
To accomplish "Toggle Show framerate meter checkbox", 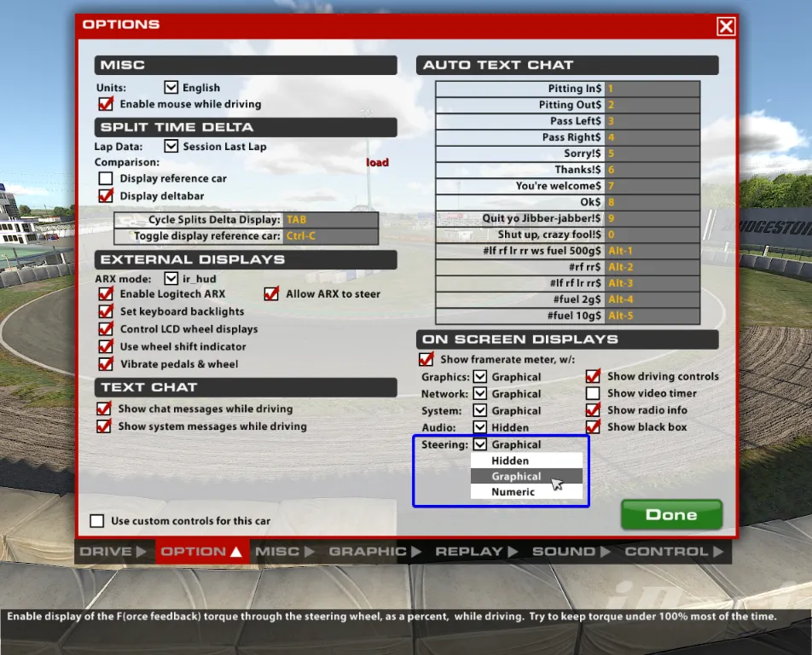I will tap(426, 359).
